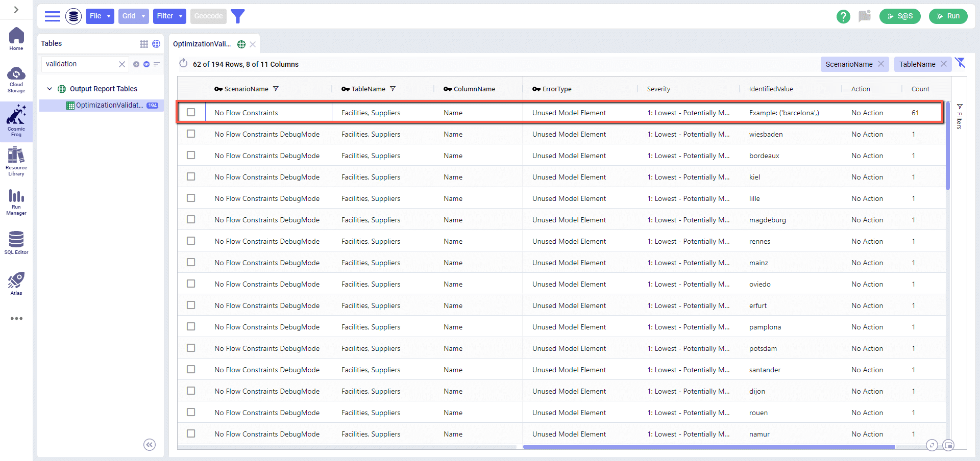Click the validation search input field
Image resolution: width=980 pixels, height=461 pixels.
81,64
